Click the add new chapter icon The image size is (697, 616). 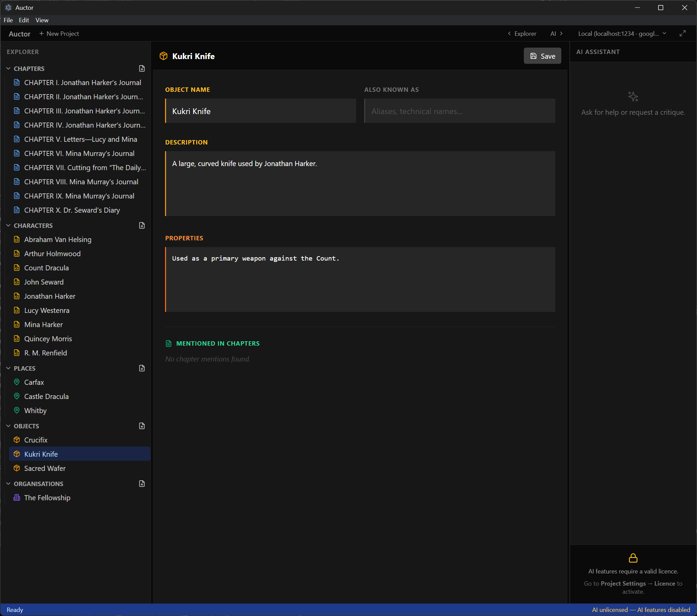coord(142,69)
